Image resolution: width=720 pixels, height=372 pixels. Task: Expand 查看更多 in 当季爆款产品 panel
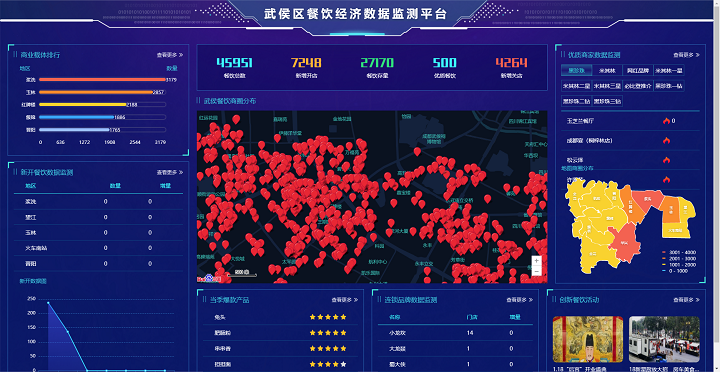tap(345, 300)
